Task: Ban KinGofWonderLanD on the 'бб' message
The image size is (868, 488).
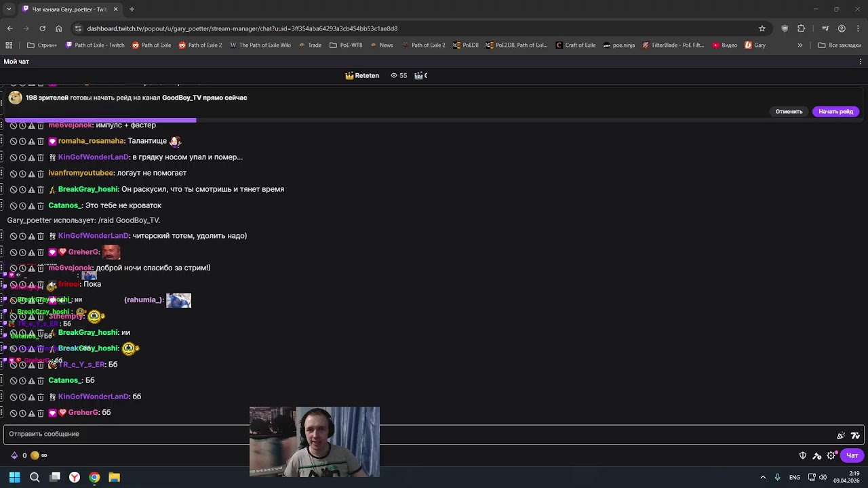Action: (x=13, y=397)
